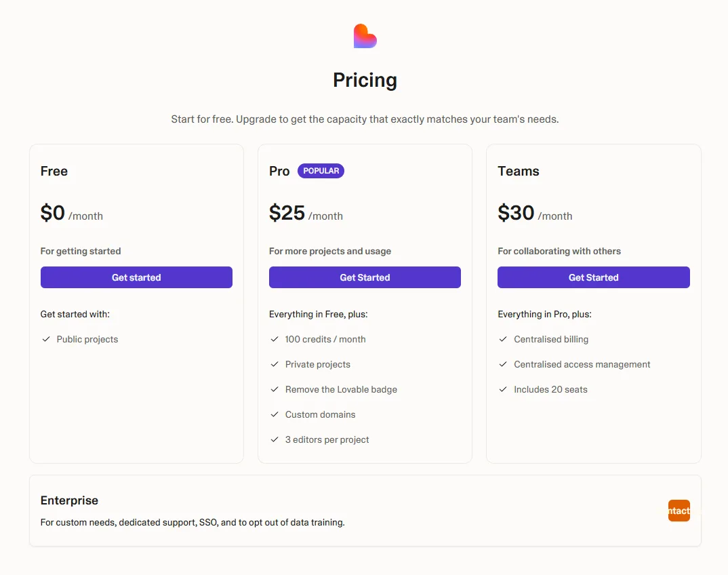Click the orange Enterprise Contact button
The image size is (728, 575).
point(679,511)
